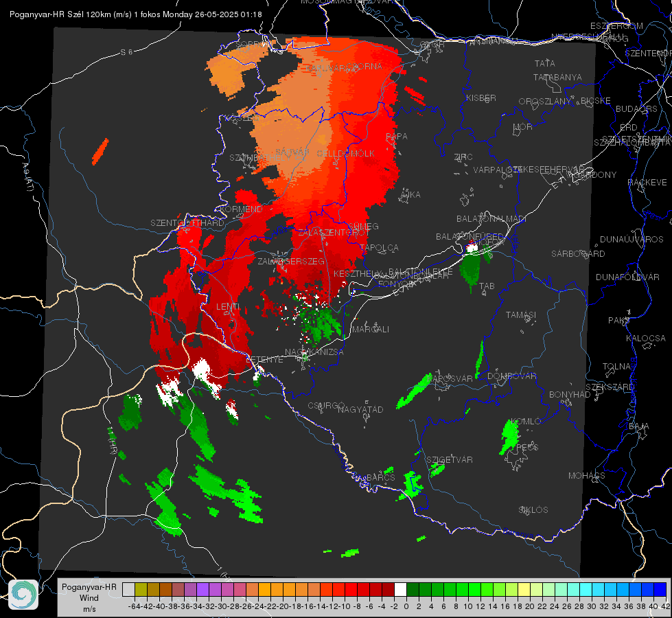This screenshot has width=672, height=618.
Task: Select the KOMLO label
Action: (x=526, y=421)
